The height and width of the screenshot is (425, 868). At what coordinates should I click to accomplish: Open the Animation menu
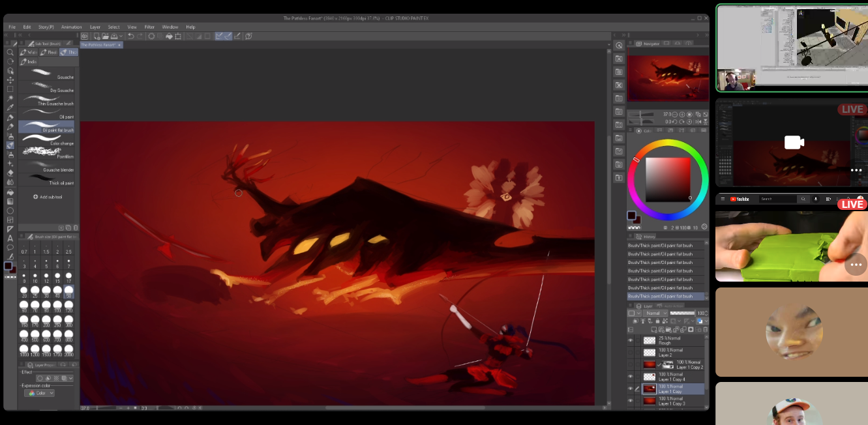pos(72,27)
